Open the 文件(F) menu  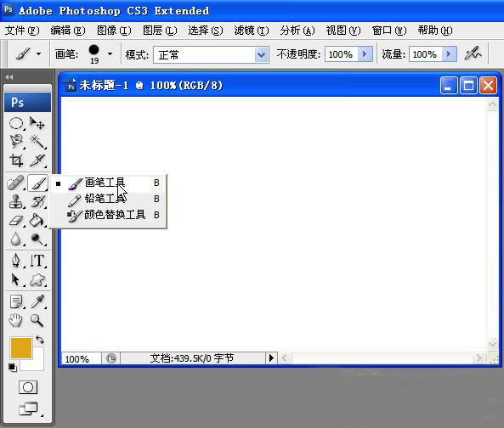[22, 31]
